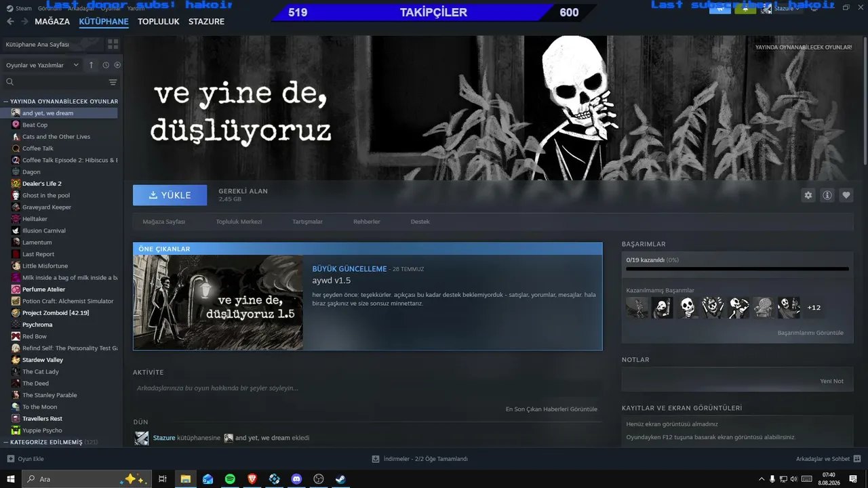Screen dimensions: 868x488
Task: Click the Beat Cop game icon
Action: point(16,125)
